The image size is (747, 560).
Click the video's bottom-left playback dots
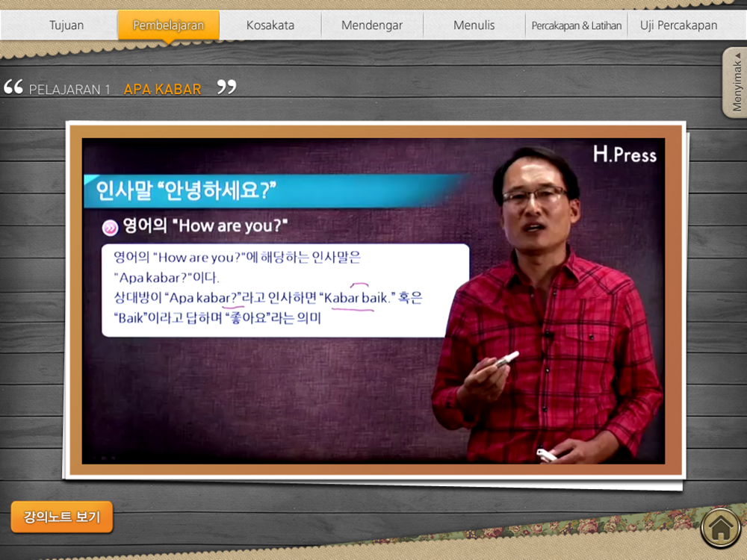click(104, 458)
